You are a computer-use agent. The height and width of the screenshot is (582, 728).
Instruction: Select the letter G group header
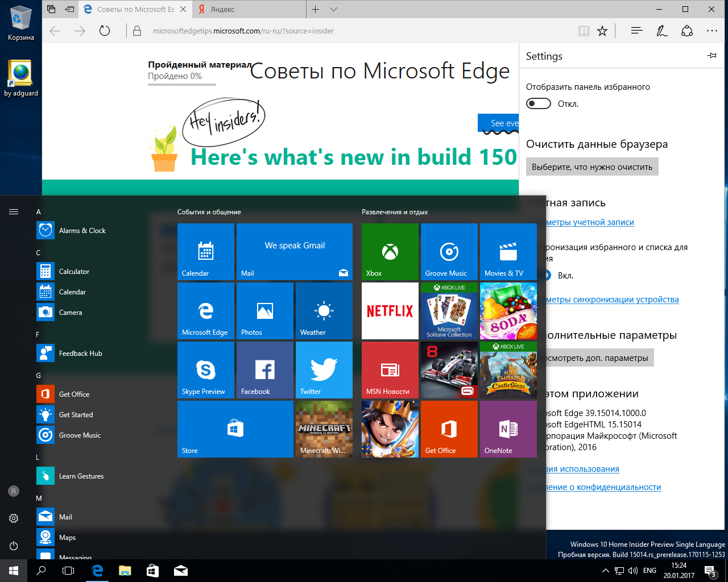pos(39,376)
